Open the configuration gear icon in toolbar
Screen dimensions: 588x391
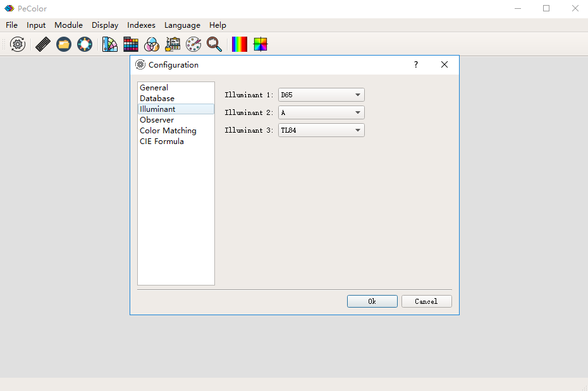point(18,44)
